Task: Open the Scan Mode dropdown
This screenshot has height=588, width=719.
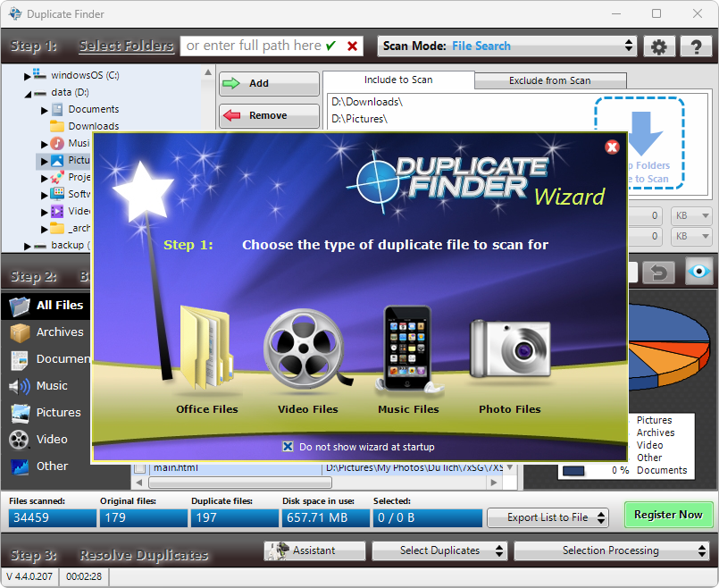Action: point(507,46)
